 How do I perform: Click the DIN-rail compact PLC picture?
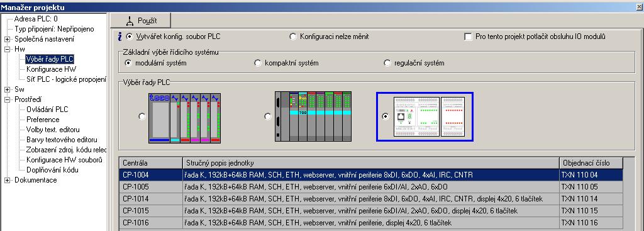[x=429, y=116]
